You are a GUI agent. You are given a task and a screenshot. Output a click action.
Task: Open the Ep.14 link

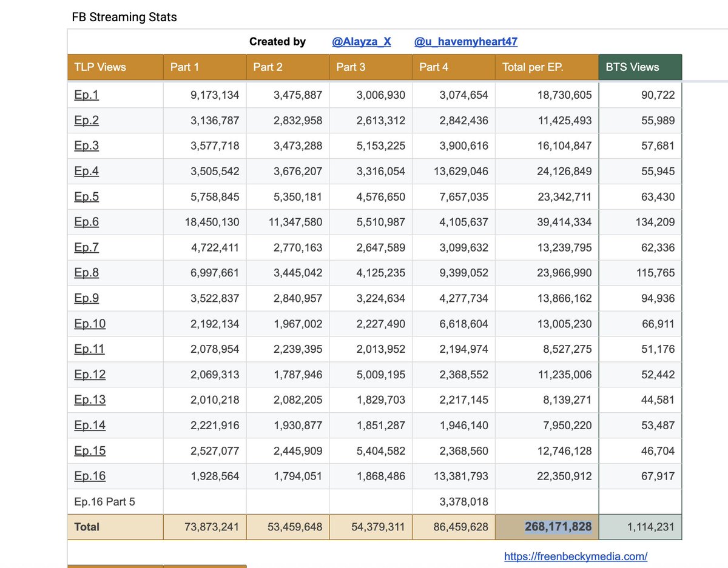90,426
